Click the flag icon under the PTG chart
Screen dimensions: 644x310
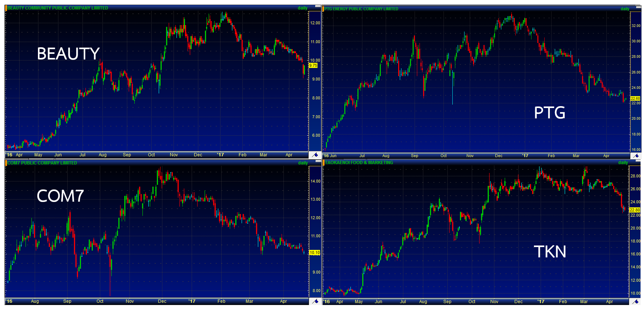(x=636, y=156)
